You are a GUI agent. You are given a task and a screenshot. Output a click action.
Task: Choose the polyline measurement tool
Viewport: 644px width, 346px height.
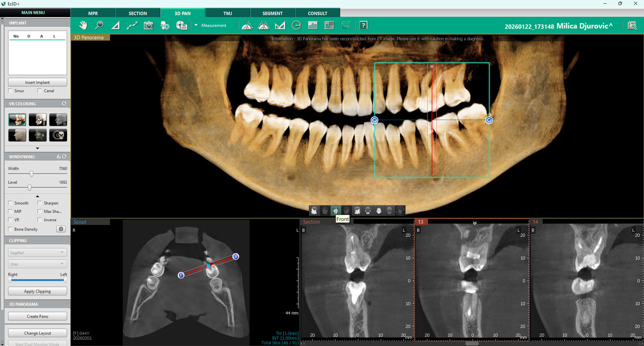click(132, 25)
